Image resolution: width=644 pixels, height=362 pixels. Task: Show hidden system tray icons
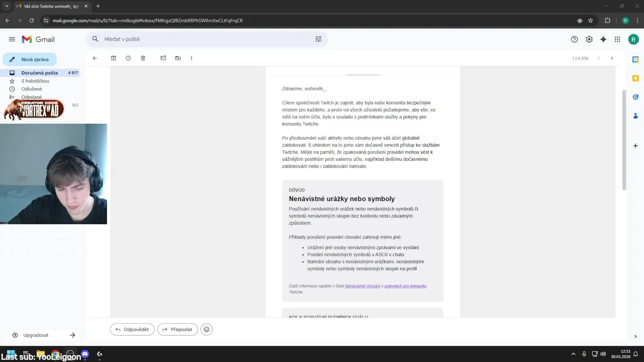[573, 354]
